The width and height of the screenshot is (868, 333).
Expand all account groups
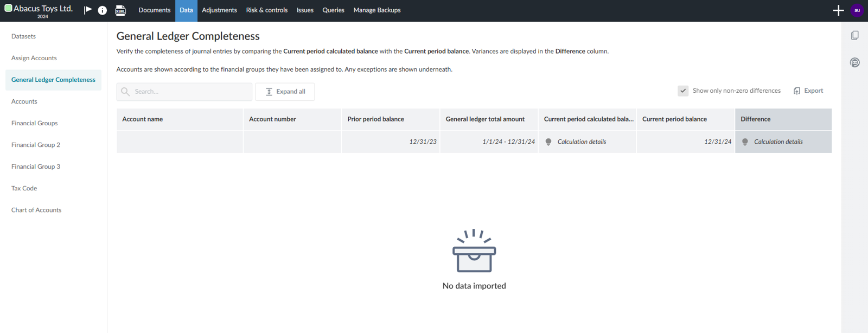coord(285,92)
